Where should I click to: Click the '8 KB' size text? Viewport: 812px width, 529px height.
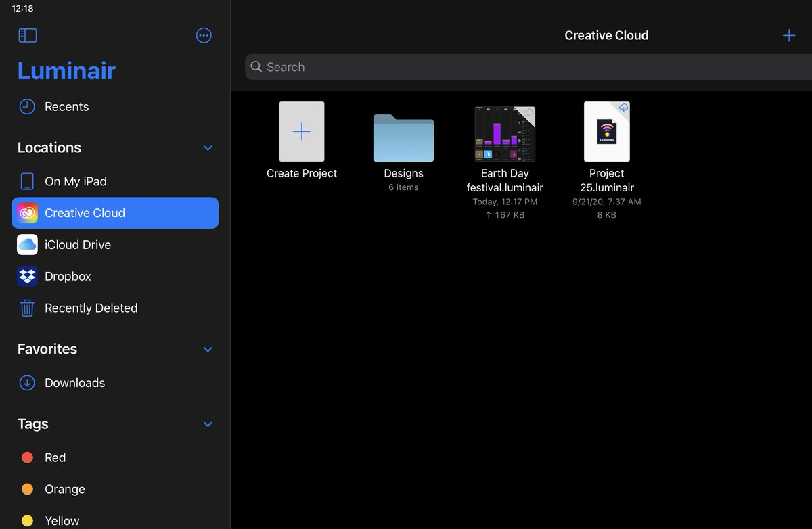click(x=607, y=215)
